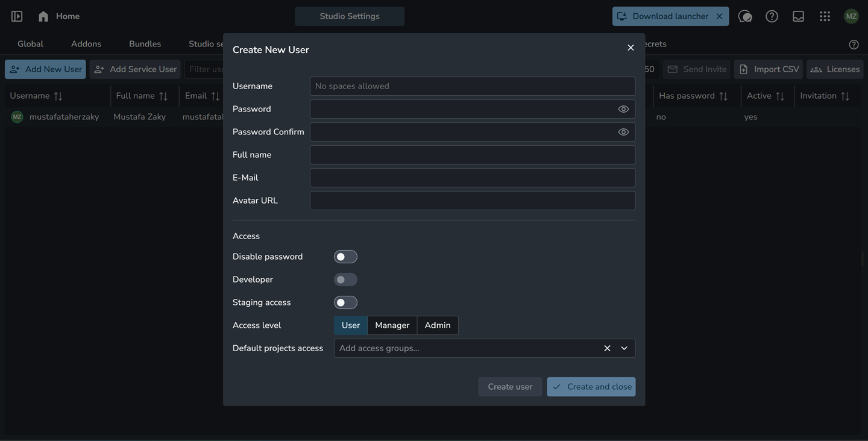The width and height of the screenshot is (868, 441).
Task: Show the Password field contents
Action: (624, 109)
